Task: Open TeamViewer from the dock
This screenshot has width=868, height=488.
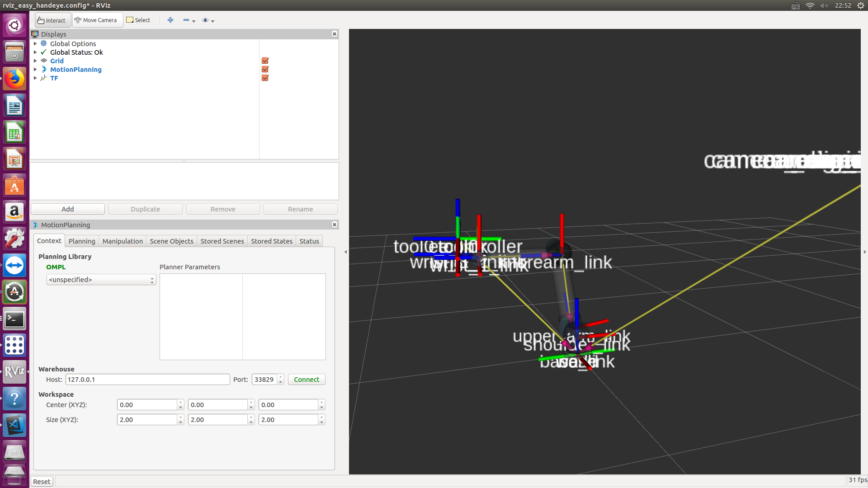Action: coord(14,265)
